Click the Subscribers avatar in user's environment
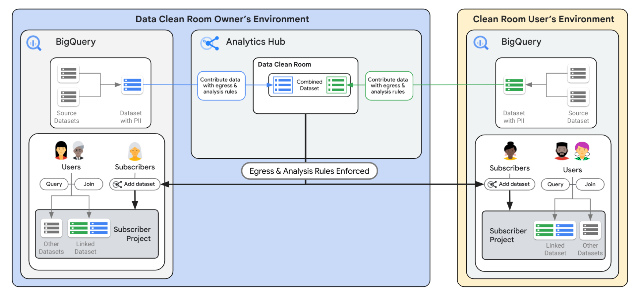644x300 pixels. point(510,151)
